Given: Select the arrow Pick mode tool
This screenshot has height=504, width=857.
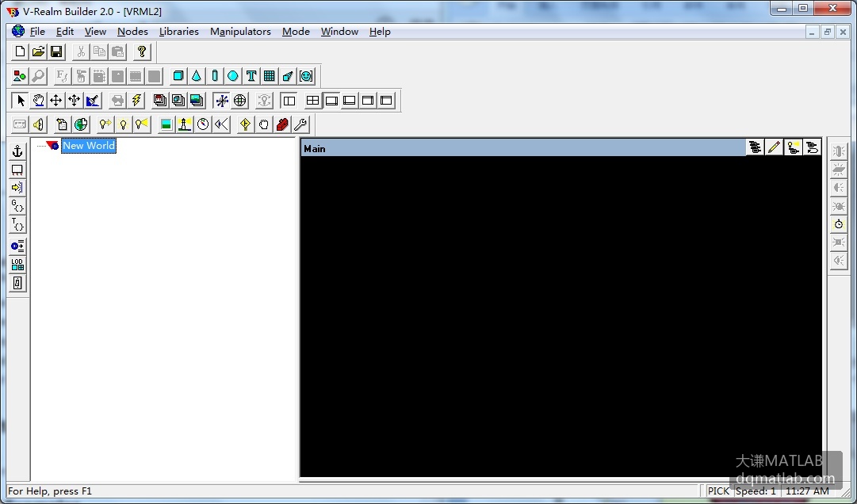Looking at the screenshot, I should click(x=21, y=101).
